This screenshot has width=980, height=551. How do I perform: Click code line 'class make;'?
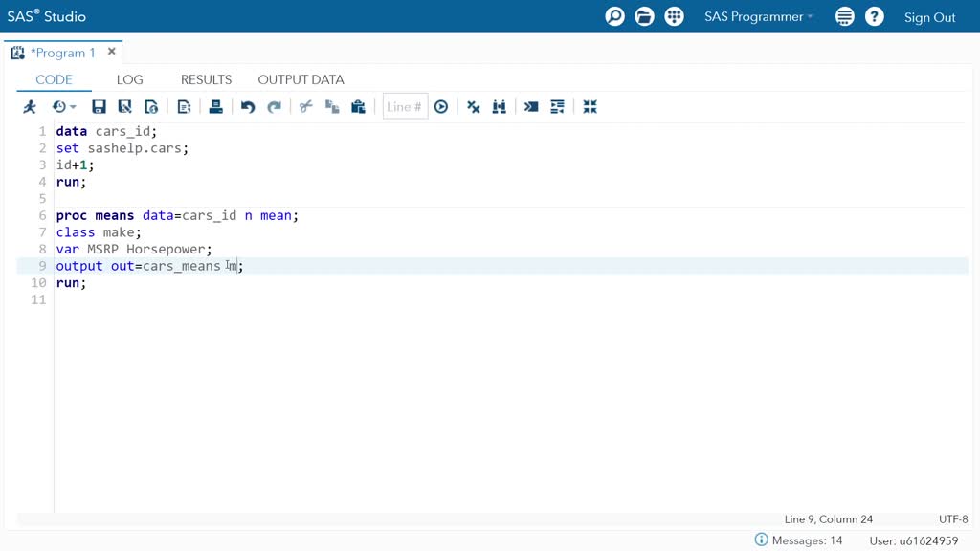[x=99, y=232]
